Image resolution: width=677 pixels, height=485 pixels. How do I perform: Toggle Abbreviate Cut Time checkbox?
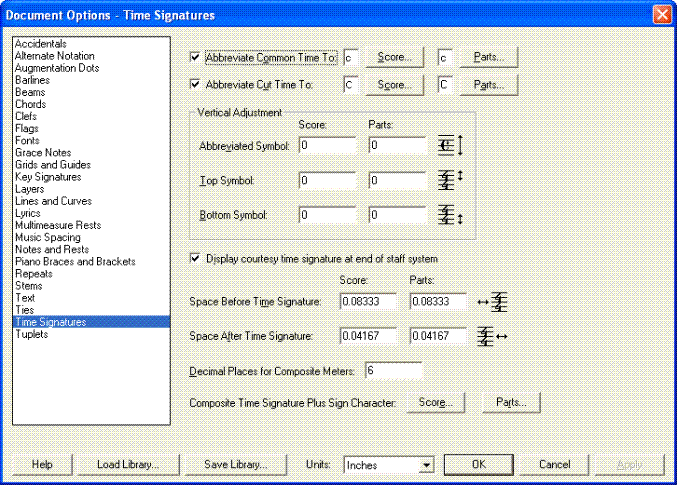195,85
